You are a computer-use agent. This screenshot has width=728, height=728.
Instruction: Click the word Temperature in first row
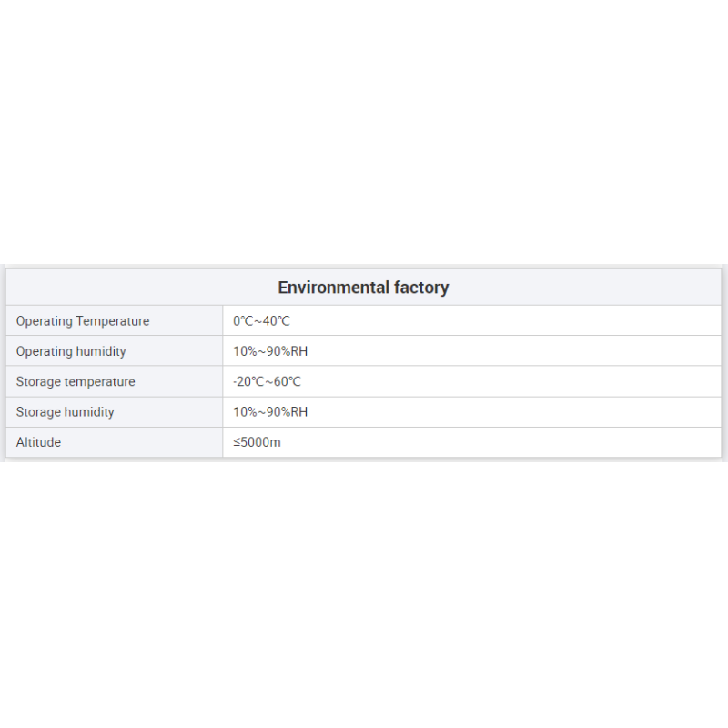113,321
